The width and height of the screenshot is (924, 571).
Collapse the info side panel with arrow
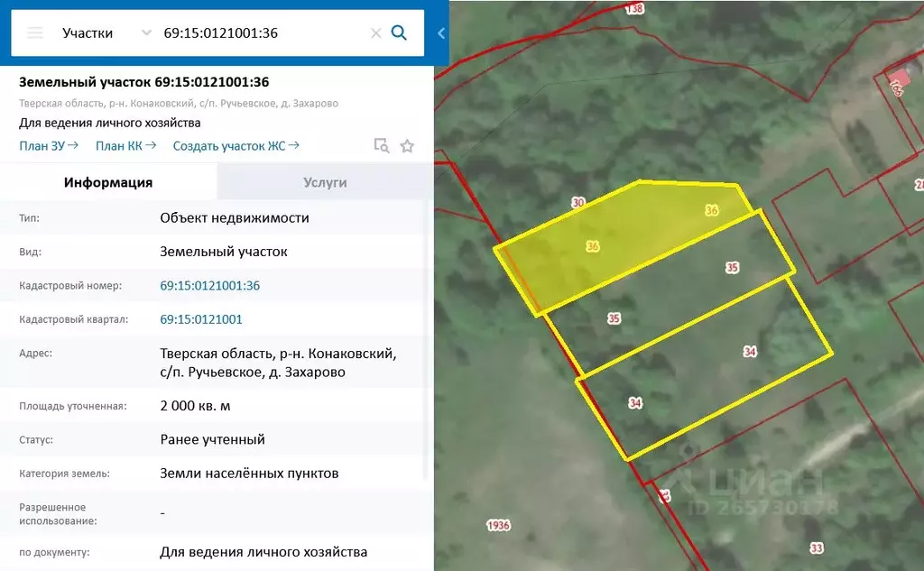coord(441,33)
